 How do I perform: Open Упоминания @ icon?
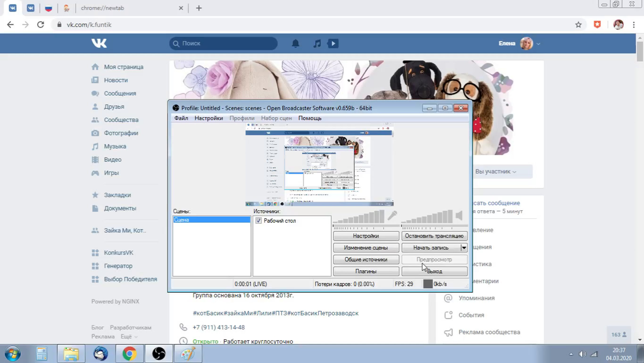point(448,298)
